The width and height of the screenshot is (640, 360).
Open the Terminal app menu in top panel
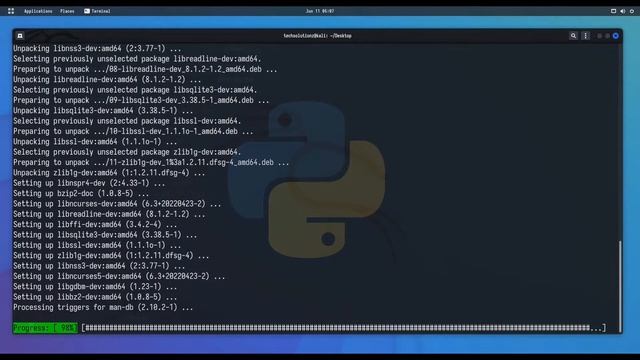(x=97, y=11)
